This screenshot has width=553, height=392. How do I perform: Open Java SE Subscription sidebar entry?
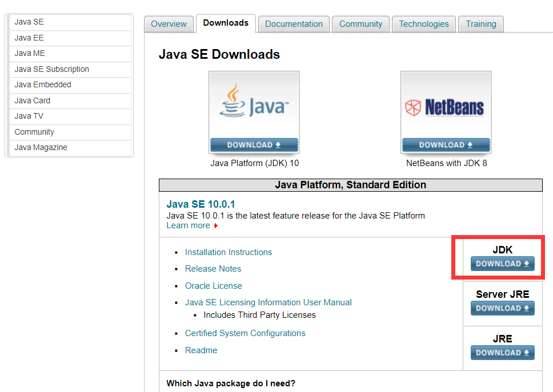(x=69, y=69)
